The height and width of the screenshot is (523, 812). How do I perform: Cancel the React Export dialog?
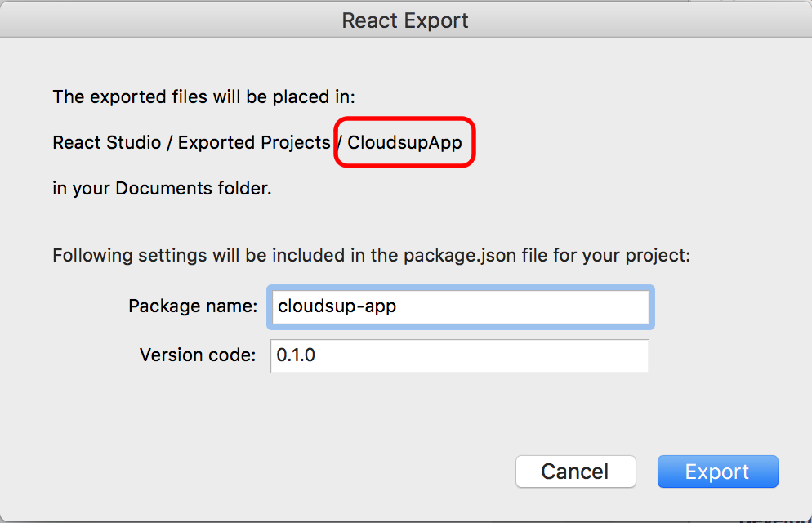click(x=575, y=472)
